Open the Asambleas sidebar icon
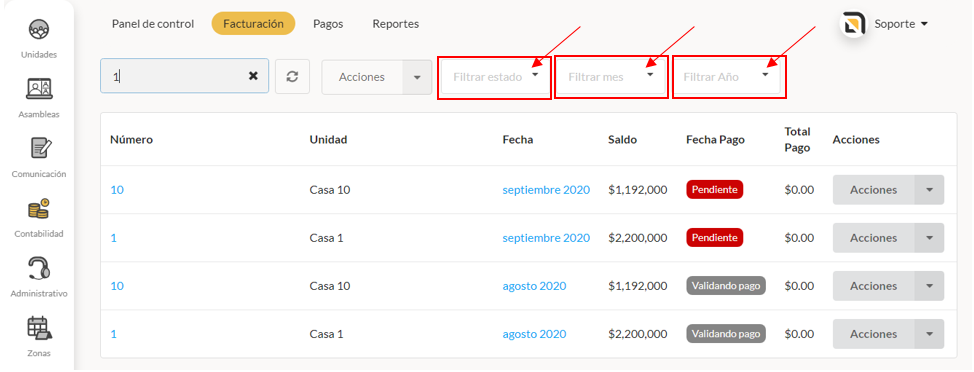 39,89
